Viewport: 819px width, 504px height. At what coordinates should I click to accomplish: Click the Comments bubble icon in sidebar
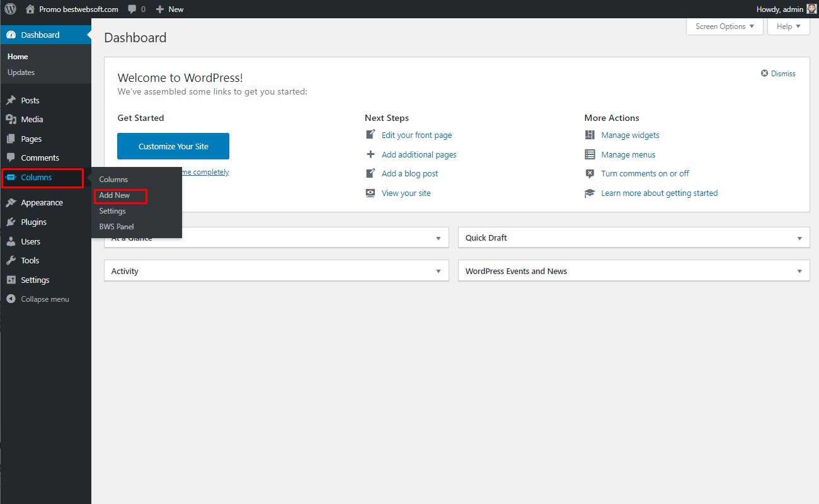(11, 157)
